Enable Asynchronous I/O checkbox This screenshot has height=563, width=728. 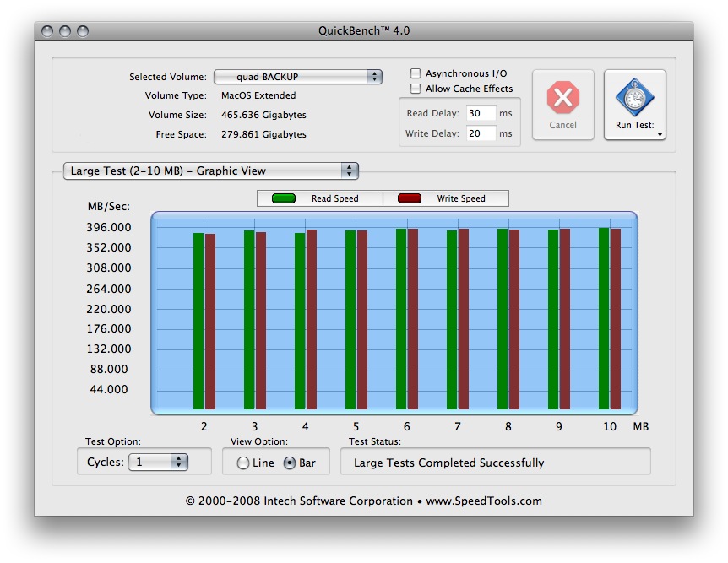pos(416,73)
